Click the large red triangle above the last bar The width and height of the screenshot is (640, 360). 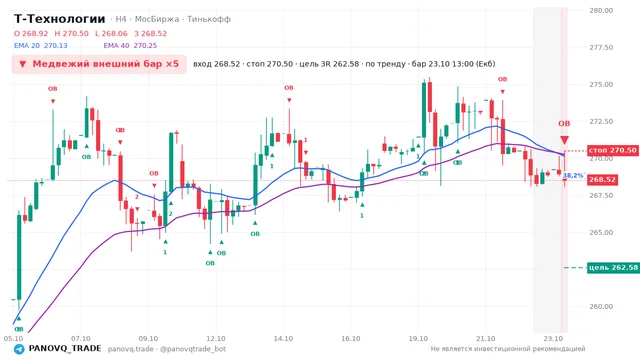564,140
